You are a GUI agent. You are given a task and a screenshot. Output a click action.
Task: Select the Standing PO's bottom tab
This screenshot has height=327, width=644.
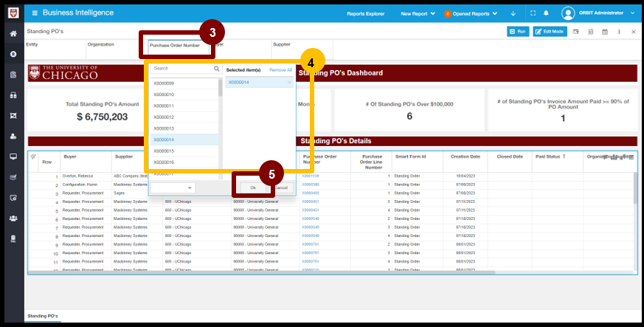pos(43,316)
